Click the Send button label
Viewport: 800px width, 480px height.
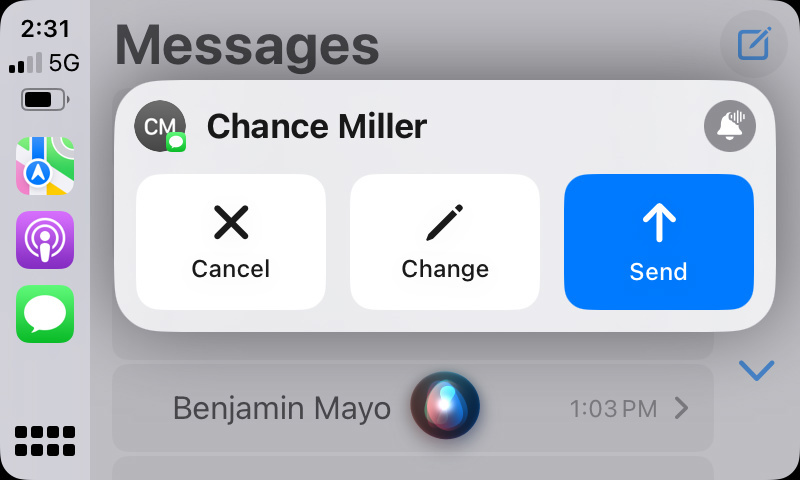click(658, 271)
